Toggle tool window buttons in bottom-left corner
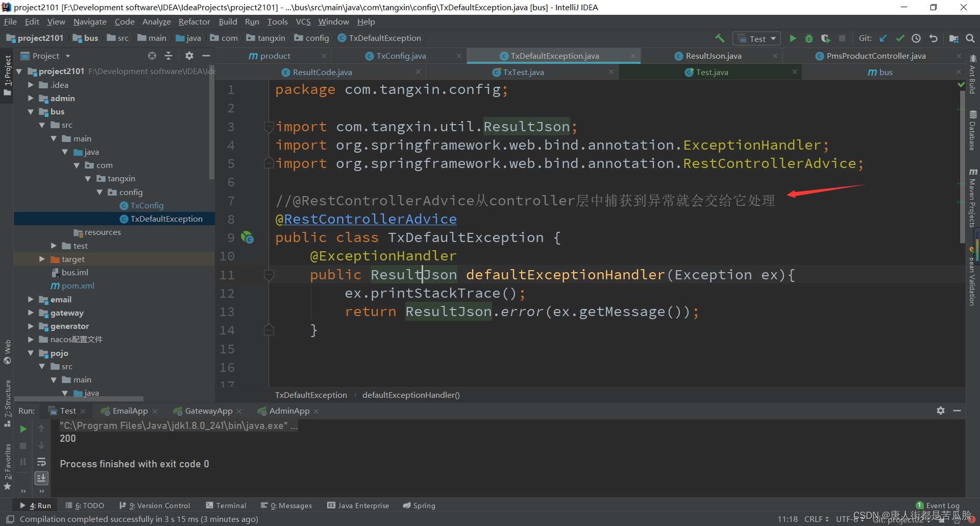The width and height of the screenshot is (980, 526). point(10,519)
